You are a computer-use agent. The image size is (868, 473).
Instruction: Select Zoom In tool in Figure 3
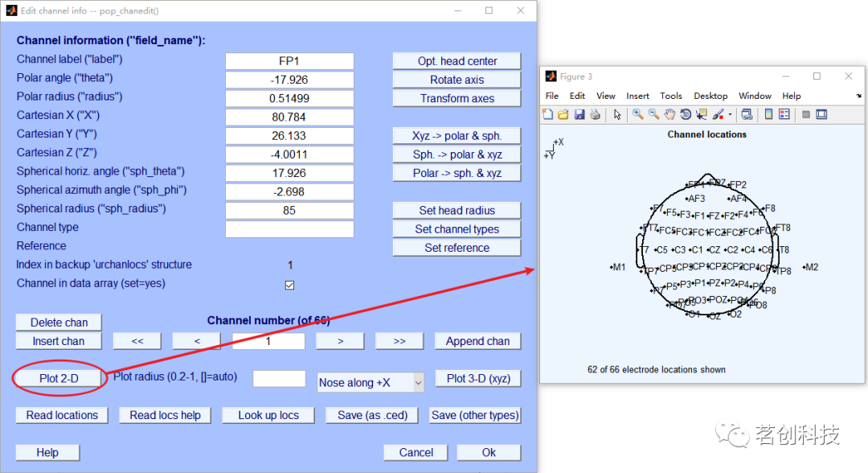(637, 114)
